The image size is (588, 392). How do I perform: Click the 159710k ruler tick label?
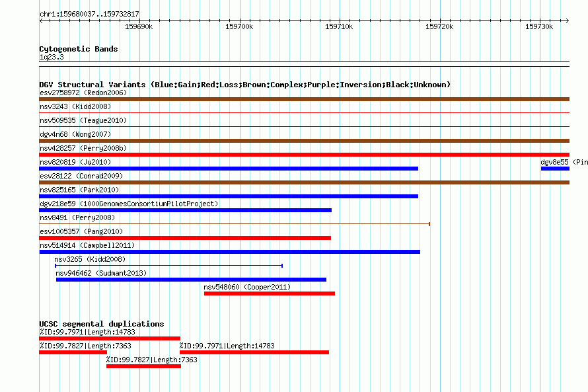pyautogui.click(x=339, y=27)
